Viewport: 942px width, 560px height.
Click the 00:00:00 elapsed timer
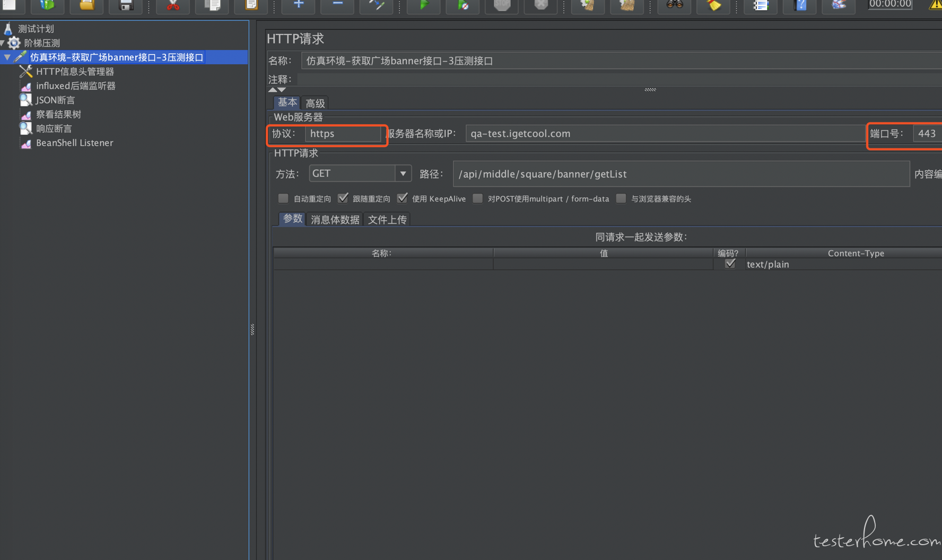[890, 4]
